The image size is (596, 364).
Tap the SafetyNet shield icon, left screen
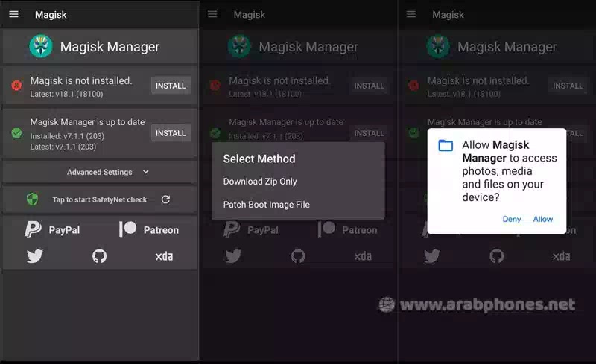(32, 199)
